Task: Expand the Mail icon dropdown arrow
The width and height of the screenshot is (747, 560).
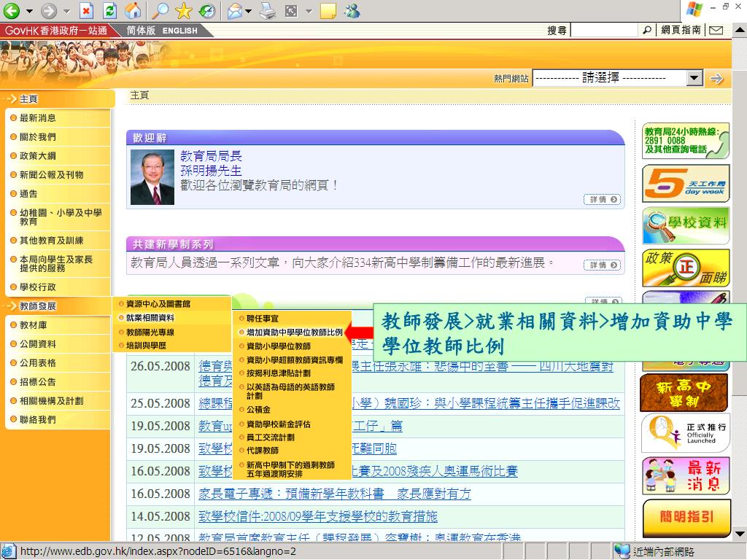Action: click(249, 11)
